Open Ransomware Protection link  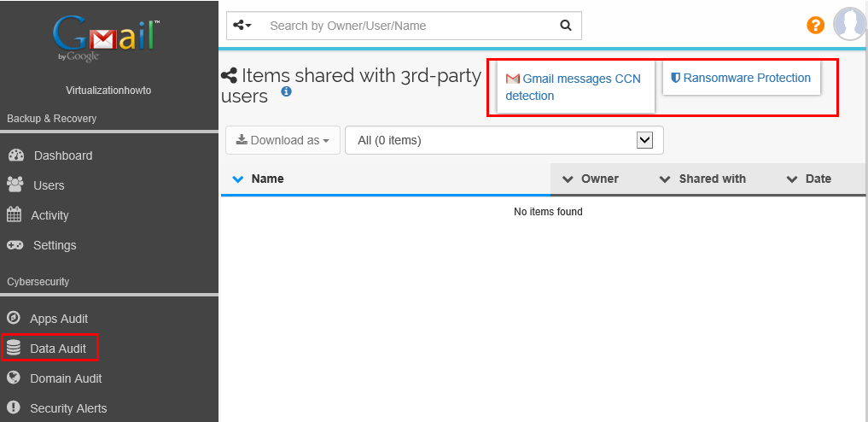coord(747,78)
